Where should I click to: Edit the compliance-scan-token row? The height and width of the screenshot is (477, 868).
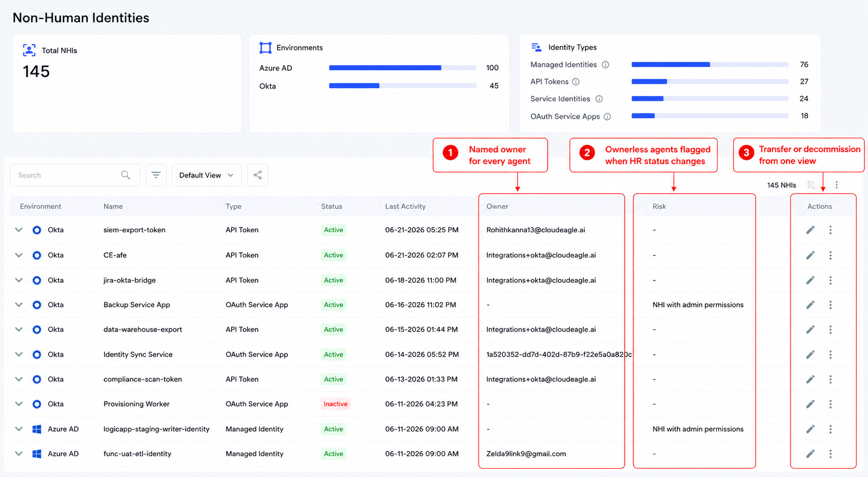coord(811,379)
